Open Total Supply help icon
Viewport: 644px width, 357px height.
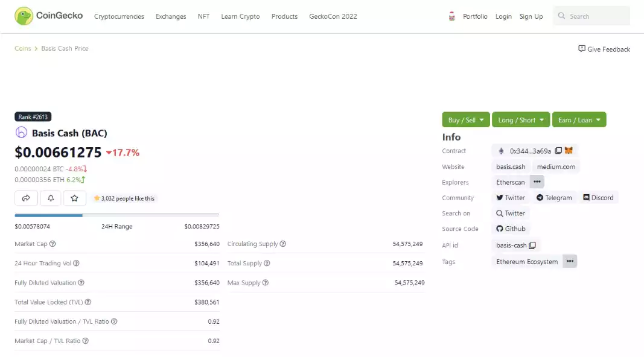(267, 263)
